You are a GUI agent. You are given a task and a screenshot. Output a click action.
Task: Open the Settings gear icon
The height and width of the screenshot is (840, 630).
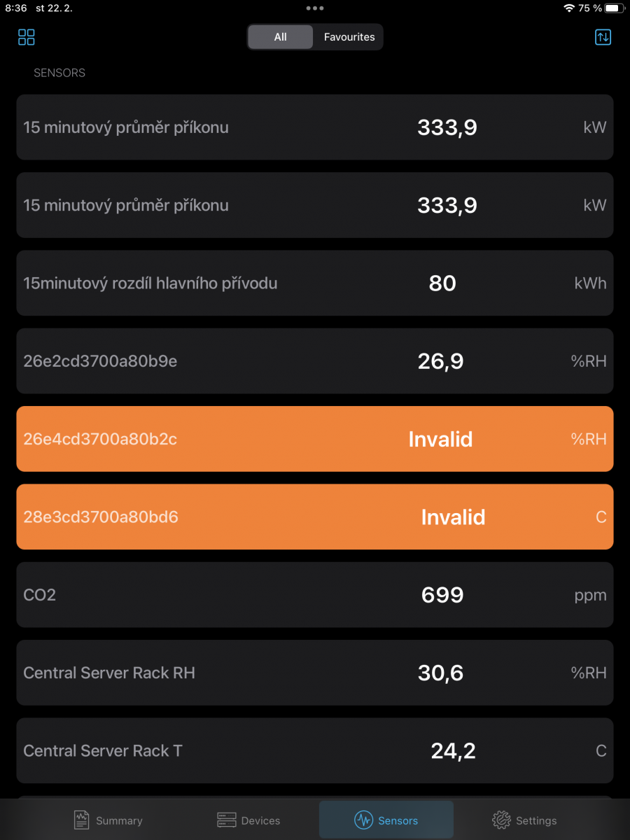(500, 820)
